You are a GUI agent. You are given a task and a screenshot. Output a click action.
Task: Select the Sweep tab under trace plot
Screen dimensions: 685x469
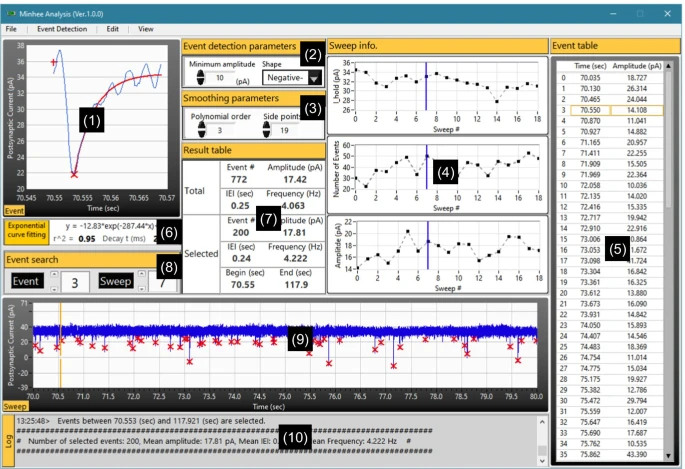point(15,407)
